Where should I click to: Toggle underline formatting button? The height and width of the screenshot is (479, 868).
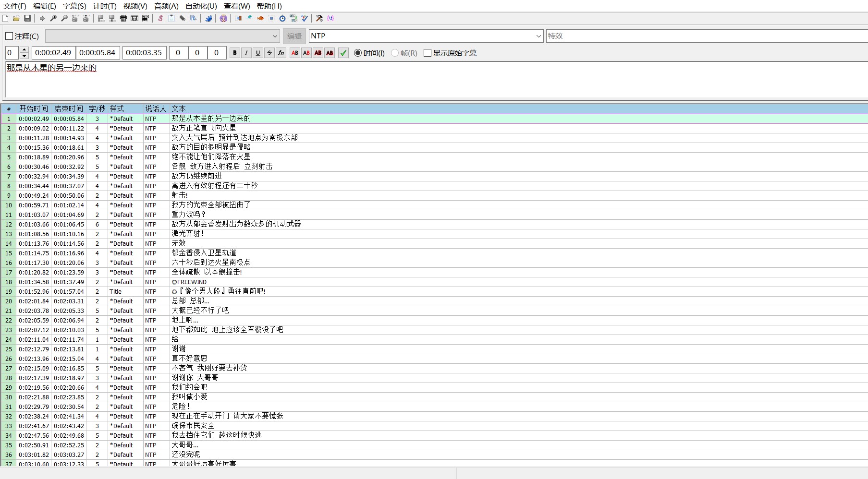[258, 53]
